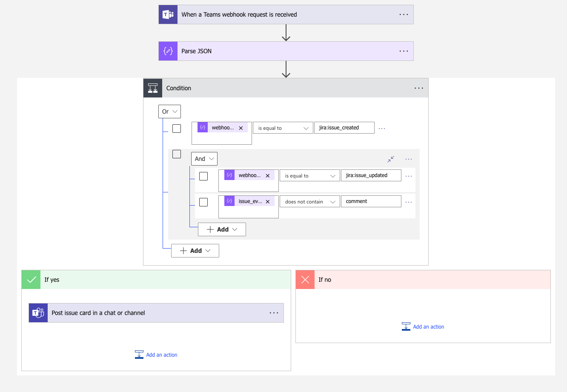Click the purple token icon in the webhook field
This screenshot has height=392, width=567.
click(202, 127)
